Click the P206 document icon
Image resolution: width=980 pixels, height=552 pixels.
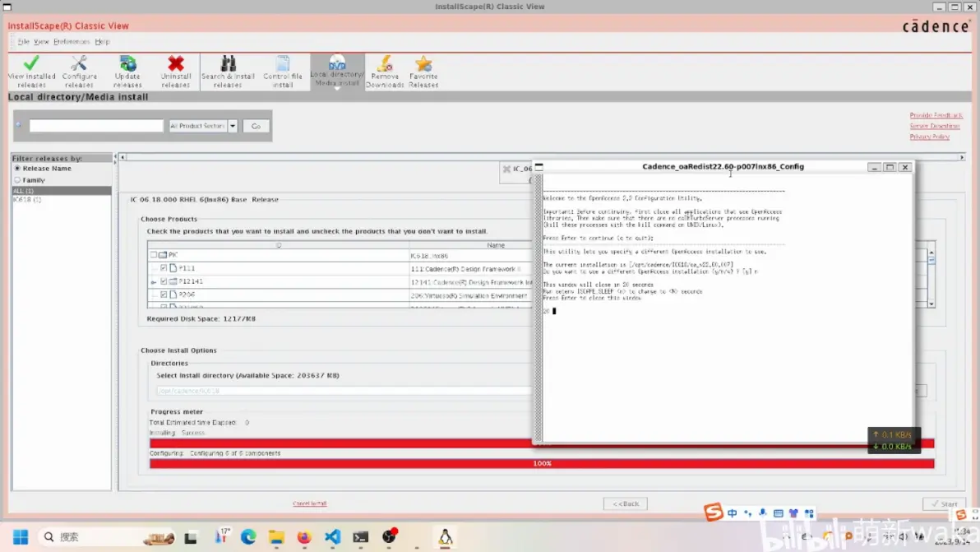173,295
